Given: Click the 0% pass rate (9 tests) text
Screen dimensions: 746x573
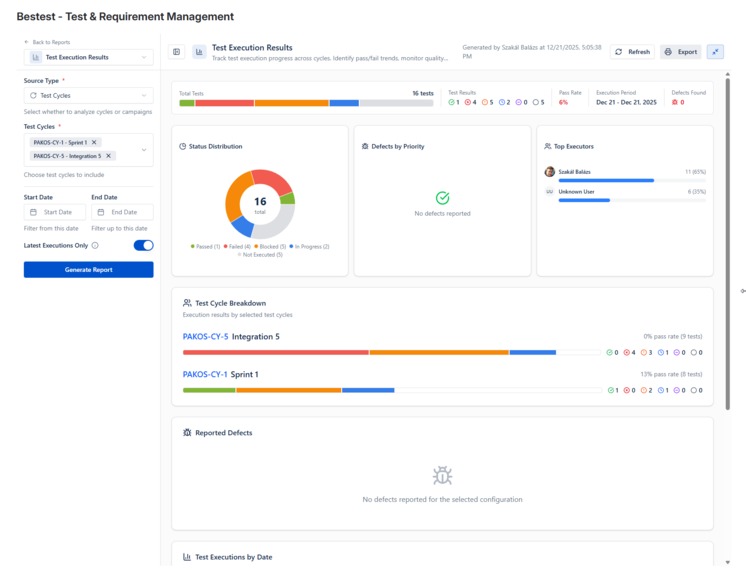Looking at the screenshot, I should click(x=673, y=336).
